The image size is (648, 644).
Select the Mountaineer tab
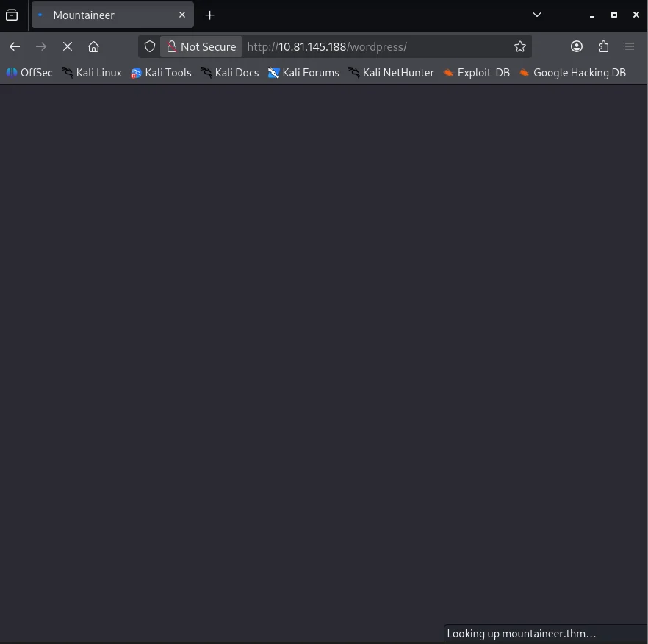[103, 15]
